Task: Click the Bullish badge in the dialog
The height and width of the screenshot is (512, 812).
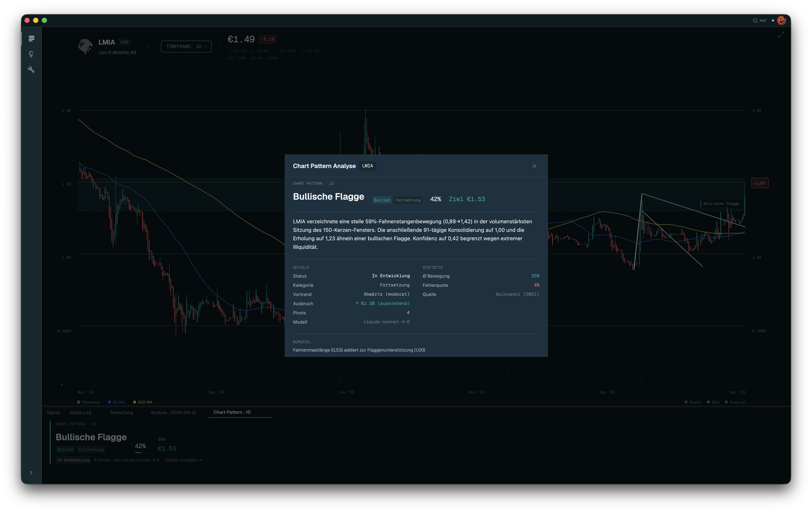Action: pos(382,200)
